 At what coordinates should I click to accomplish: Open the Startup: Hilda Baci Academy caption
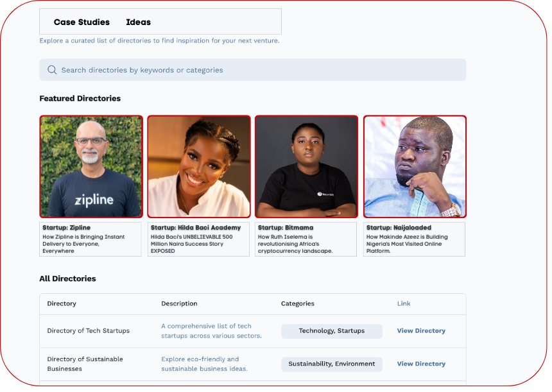click(199, 239)
